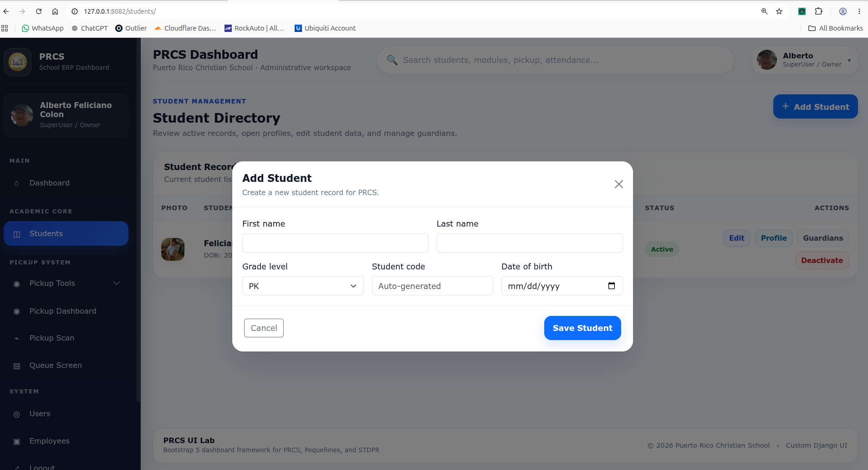Click the Pickup Tools sidebar icon
The width and height of the screenshot is (868, 470).
tap(17, 284)
